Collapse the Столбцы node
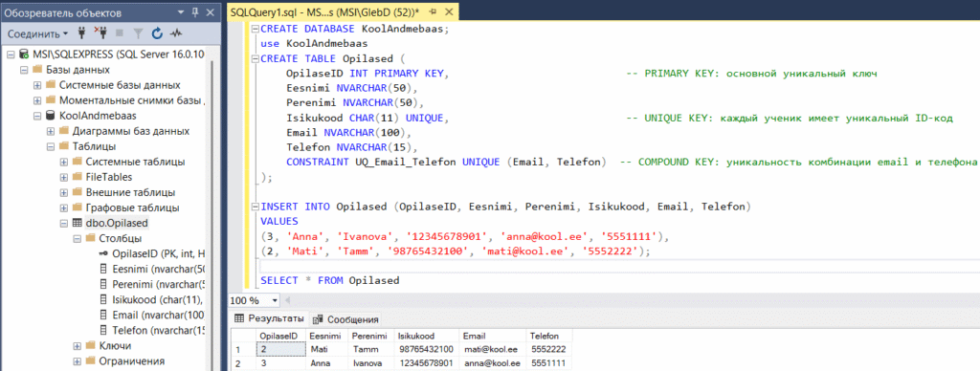980x371 pixels. coord(77,238)
